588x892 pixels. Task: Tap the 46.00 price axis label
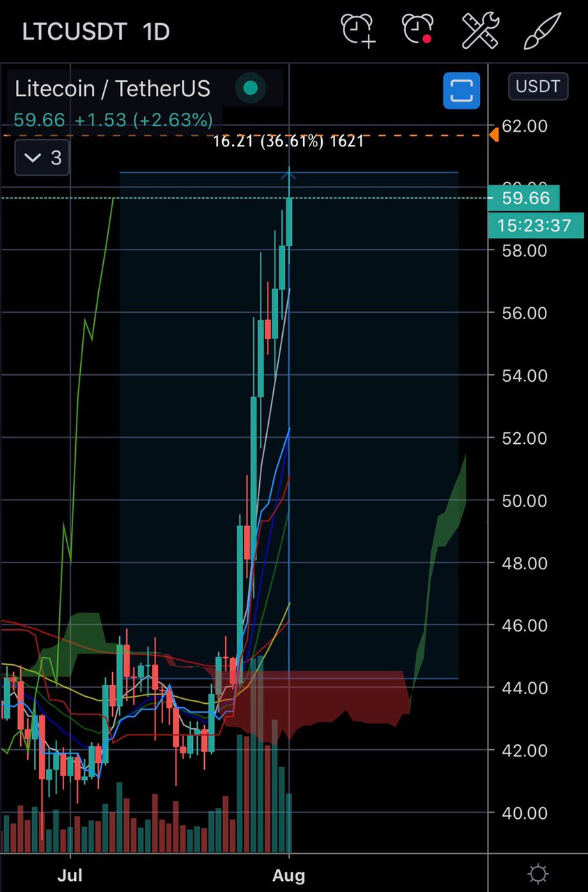pos(525,625)
